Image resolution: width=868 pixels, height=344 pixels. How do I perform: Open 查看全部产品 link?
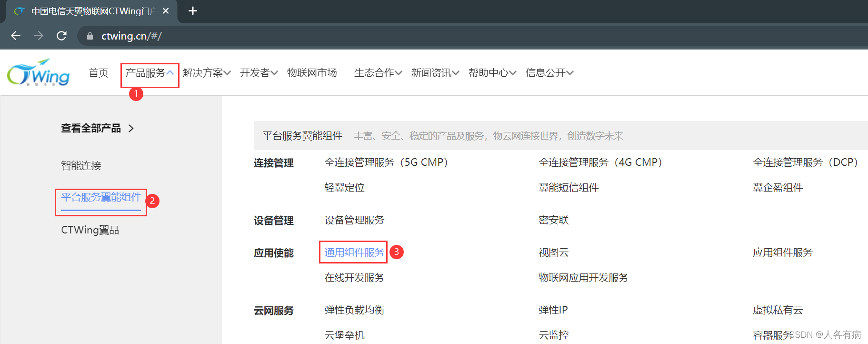tap(91, 128)
